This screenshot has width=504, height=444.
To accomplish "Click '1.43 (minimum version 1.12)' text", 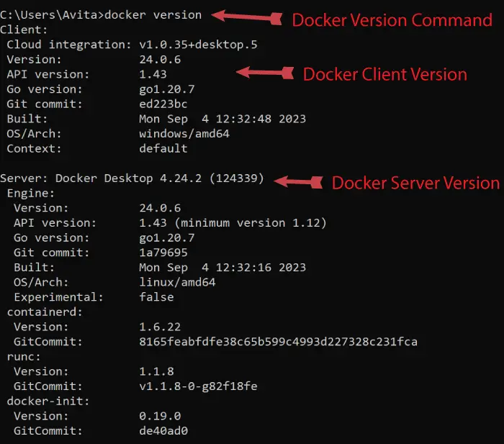I will click(233, 223).
